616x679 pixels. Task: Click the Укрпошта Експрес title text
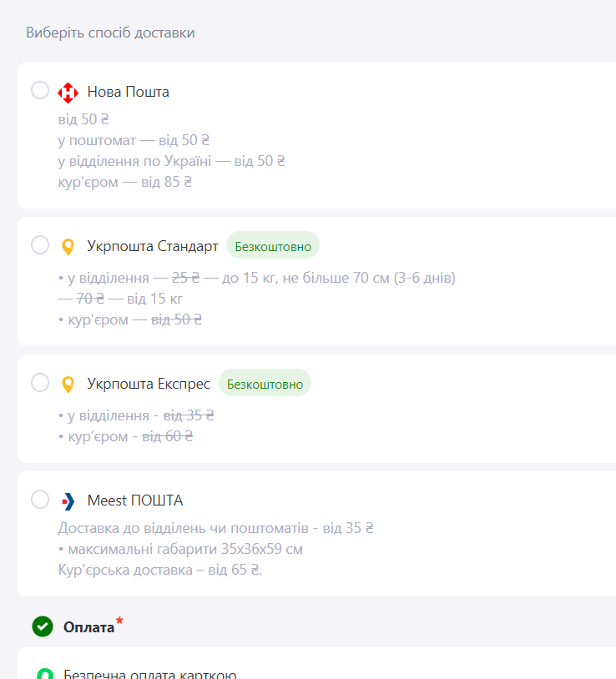(149, 384)
